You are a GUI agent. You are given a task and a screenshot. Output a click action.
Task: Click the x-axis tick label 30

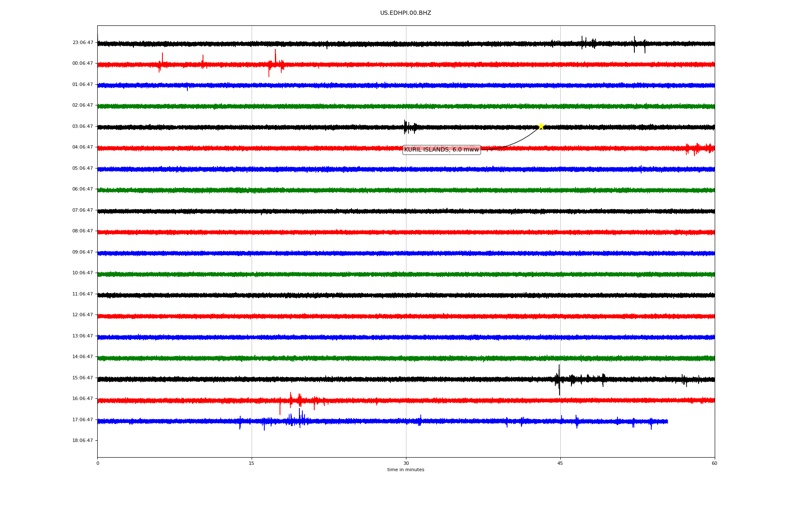(x=406, y=463)
